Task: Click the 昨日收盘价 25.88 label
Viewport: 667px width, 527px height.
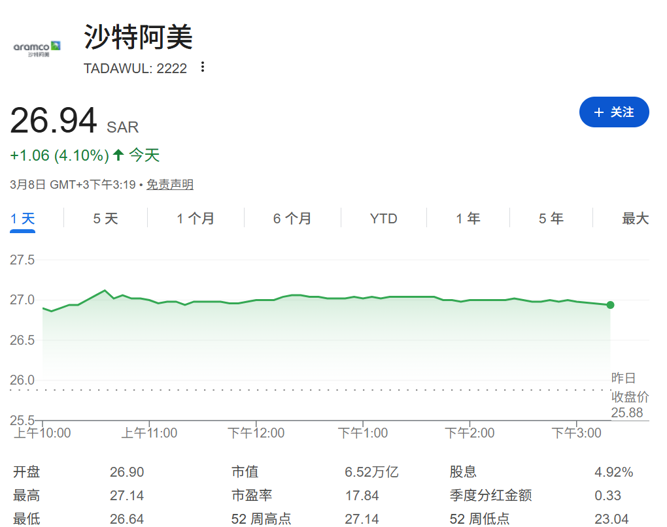Action: click(x=629, y=394)
